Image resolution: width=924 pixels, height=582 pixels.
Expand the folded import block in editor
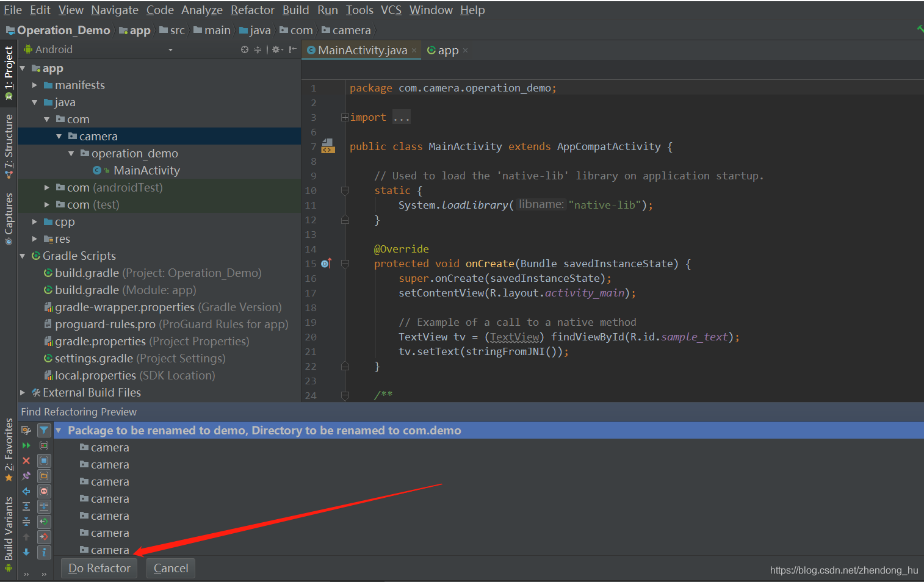[345, 117]
